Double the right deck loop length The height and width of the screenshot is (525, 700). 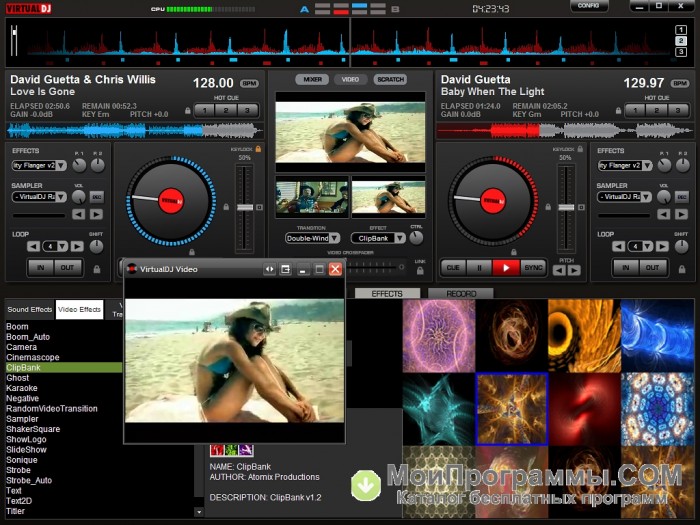coord(662,246)
